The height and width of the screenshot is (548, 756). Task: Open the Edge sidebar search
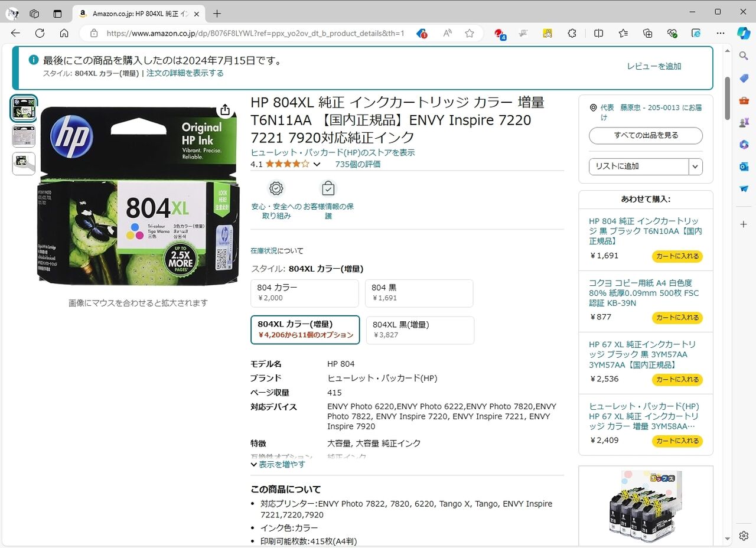tap(744, 56)
